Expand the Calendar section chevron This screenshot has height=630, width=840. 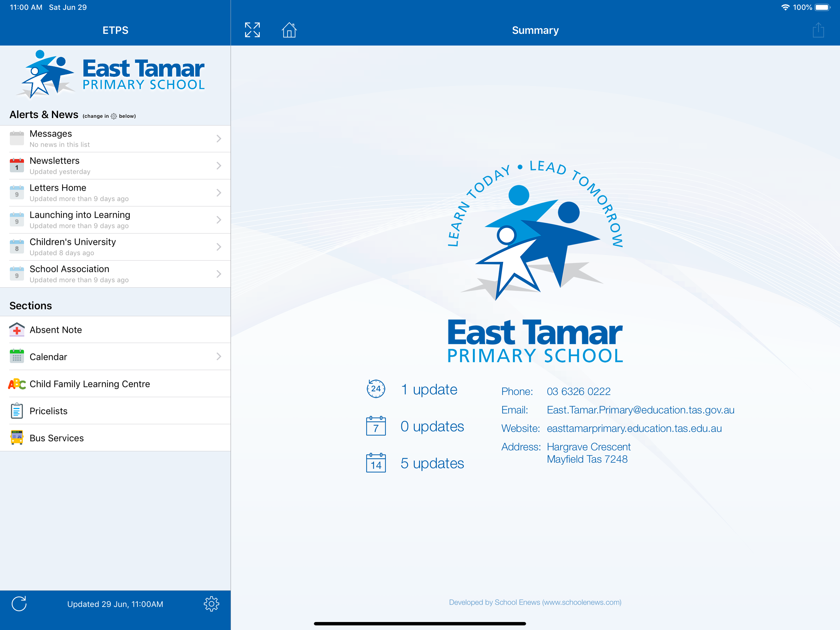[x=219, y=356]
